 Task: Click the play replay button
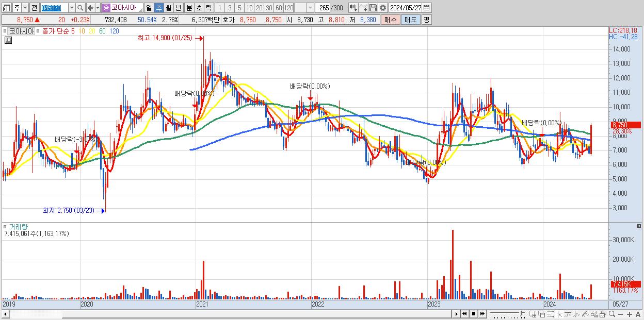coord(456,314)
